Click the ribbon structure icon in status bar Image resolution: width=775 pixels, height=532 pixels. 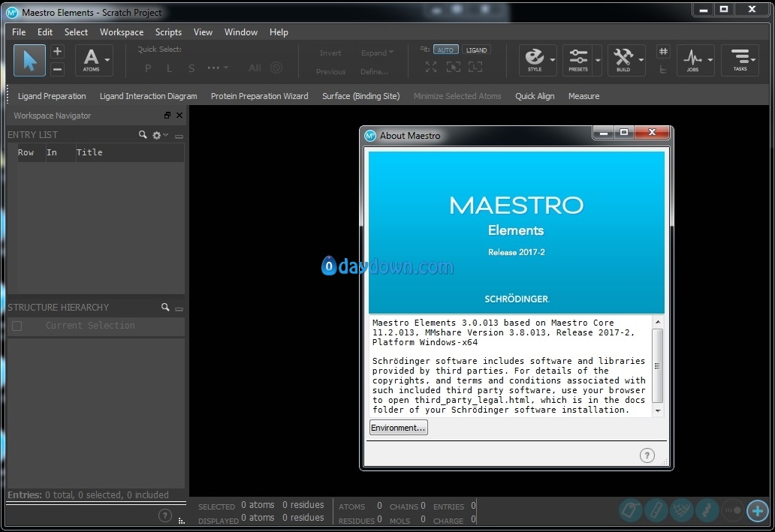[x=707, y=510]
